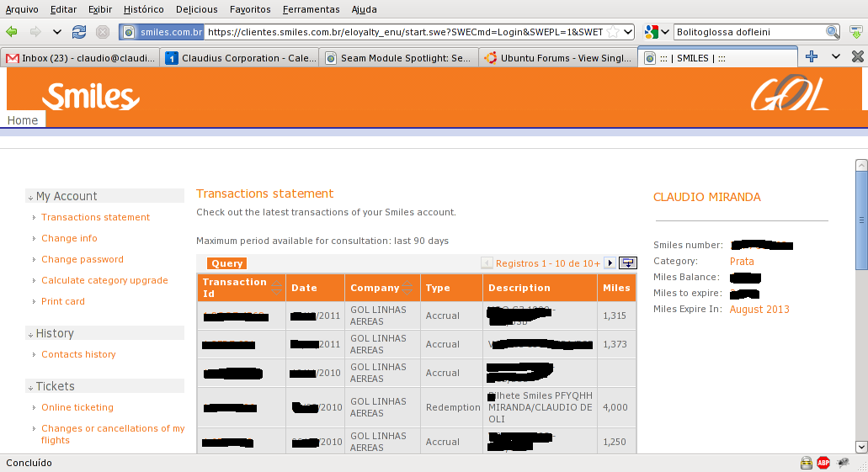The image size is (868, 472).
Task: Open a new tab with plus icon
Action: click(812, 56)
